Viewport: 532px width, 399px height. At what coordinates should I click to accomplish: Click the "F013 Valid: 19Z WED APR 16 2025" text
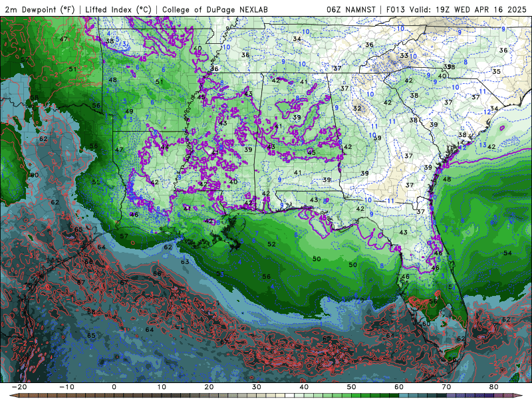point(456,10)
